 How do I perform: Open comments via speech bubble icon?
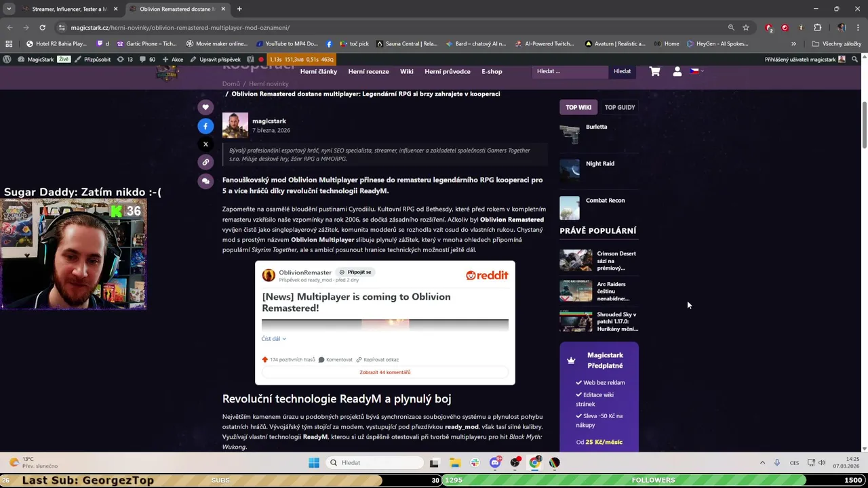205,181
